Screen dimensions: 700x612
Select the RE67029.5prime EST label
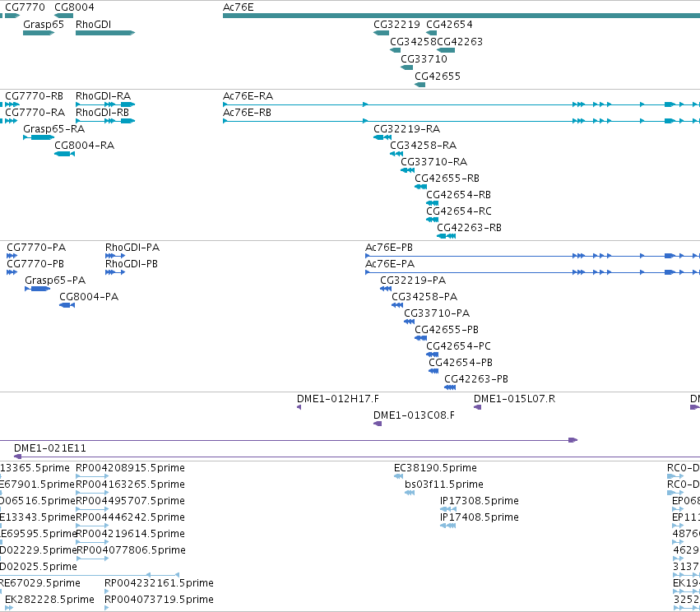[x=40, y=583]
